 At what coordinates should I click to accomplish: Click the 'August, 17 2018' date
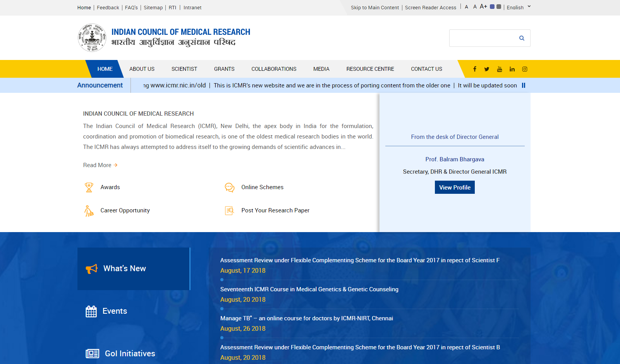243,271
